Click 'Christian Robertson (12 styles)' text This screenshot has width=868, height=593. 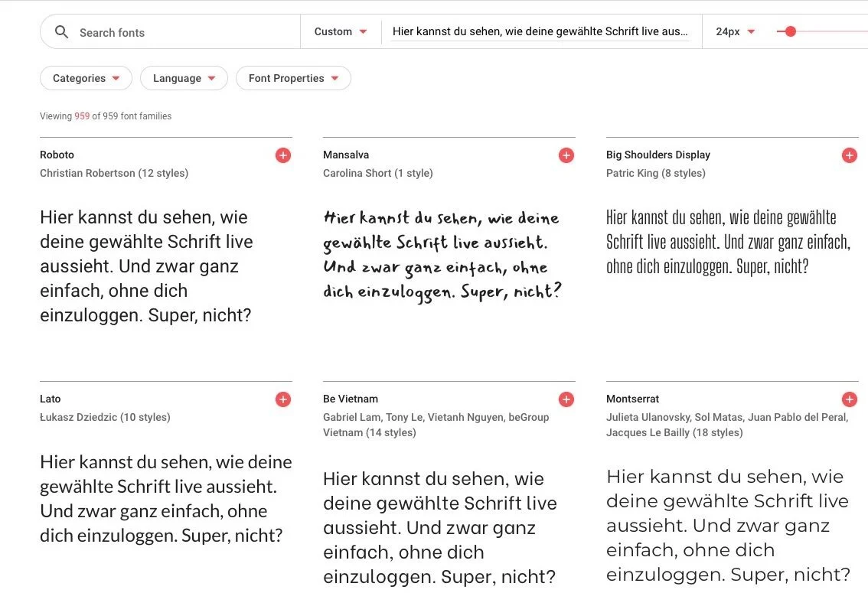pyautogui.click(x=114, y=173)
